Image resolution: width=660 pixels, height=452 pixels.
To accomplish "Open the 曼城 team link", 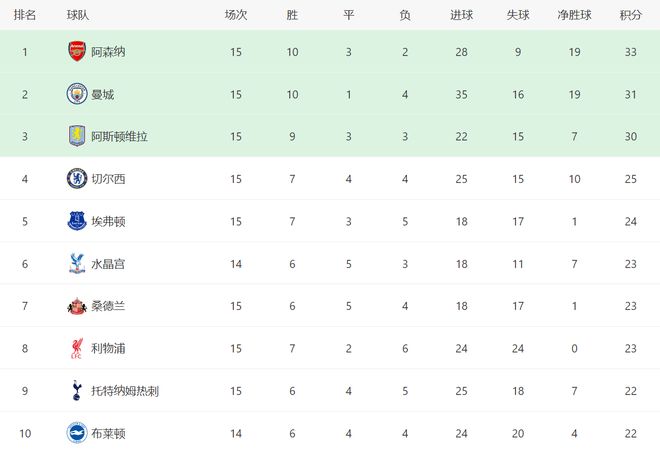I will pyautogui.click(x=102, y=94).
